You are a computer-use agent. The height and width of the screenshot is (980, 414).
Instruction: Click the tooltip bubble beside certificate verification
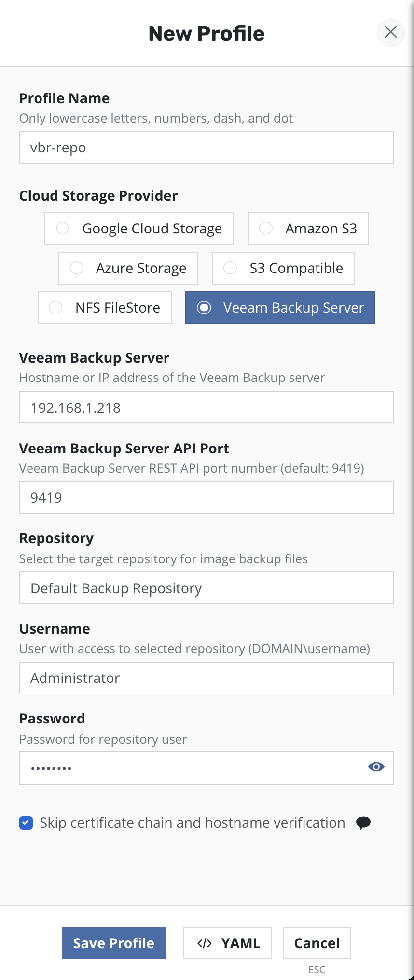pyautogui.click(x=363, y=822)
